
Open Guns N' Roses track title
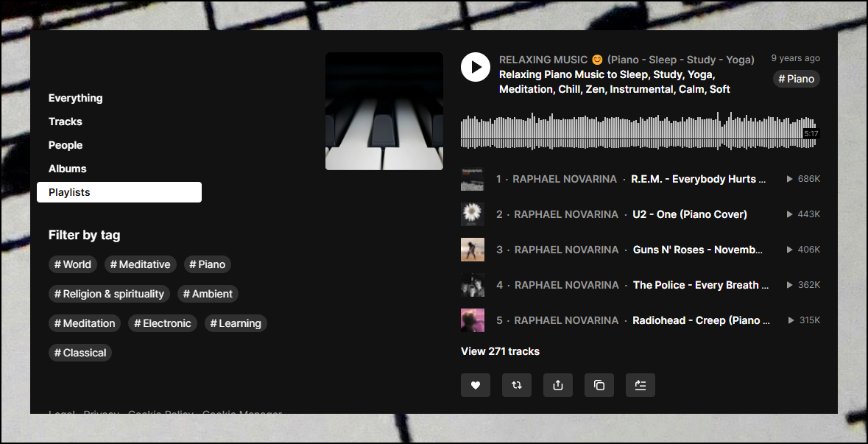coord(698,250)
